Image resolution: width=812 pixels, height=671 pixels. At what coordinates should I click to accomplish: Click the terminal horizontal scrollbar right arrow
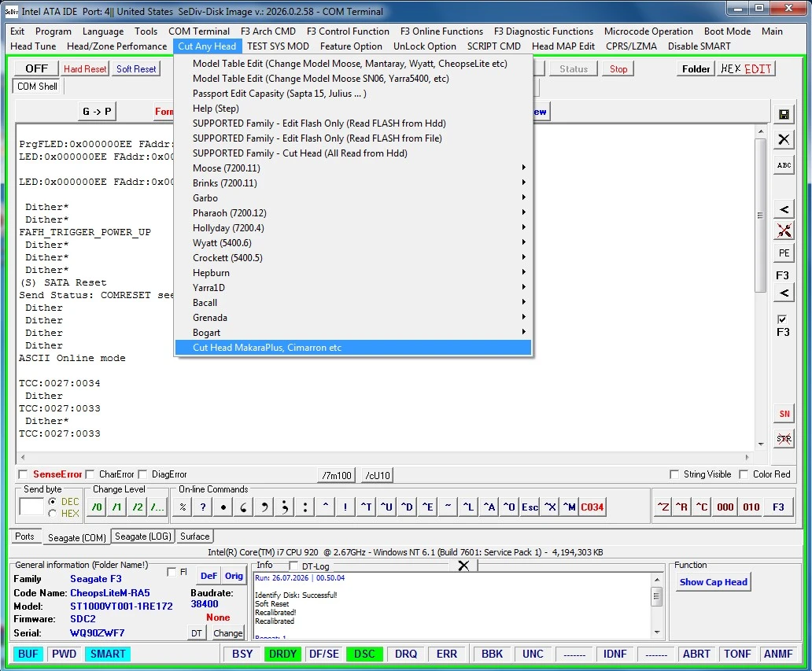click(747, 457)
